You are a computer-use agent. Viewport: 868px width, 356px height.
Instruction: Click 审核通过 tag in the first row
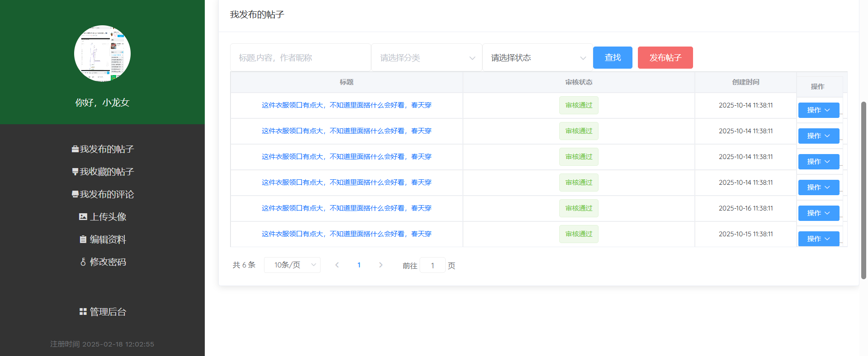[579, 105]
